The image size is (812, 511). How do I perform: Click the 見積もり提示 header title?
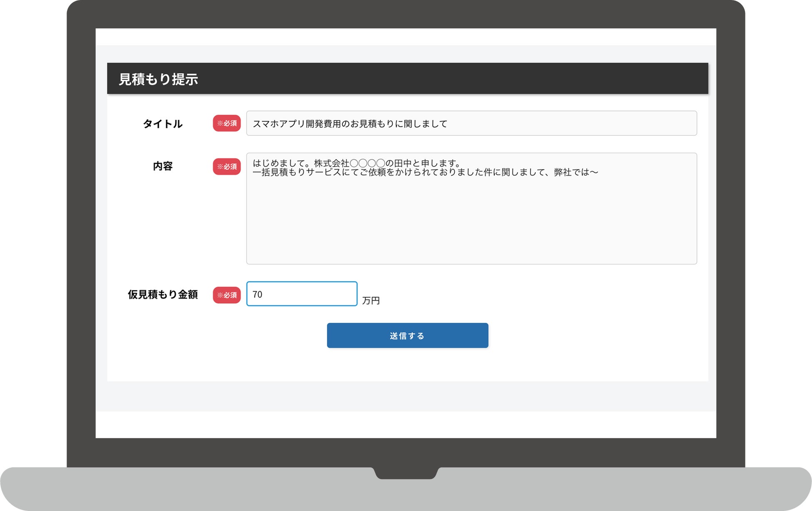[x=158, y=79]
